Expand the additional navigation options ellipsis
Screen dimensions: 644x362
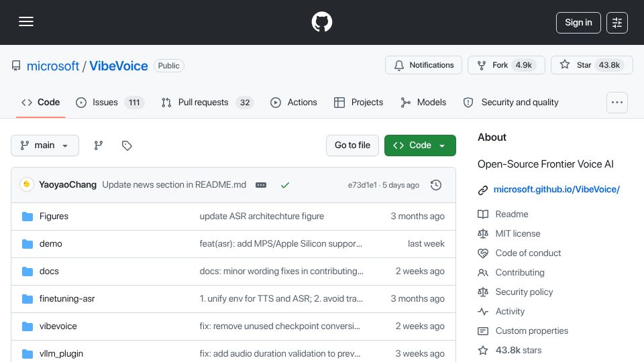pos(617,102)
